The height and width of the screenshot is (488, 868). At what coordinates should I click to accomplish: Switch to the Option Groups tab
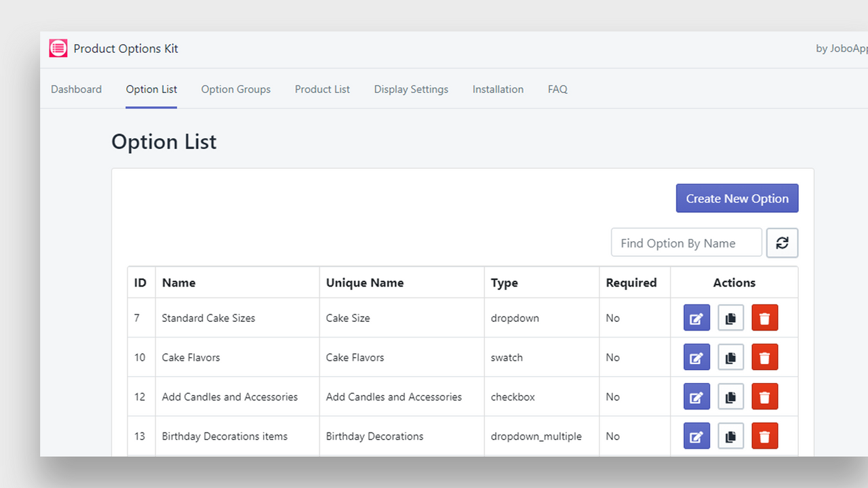235,89
